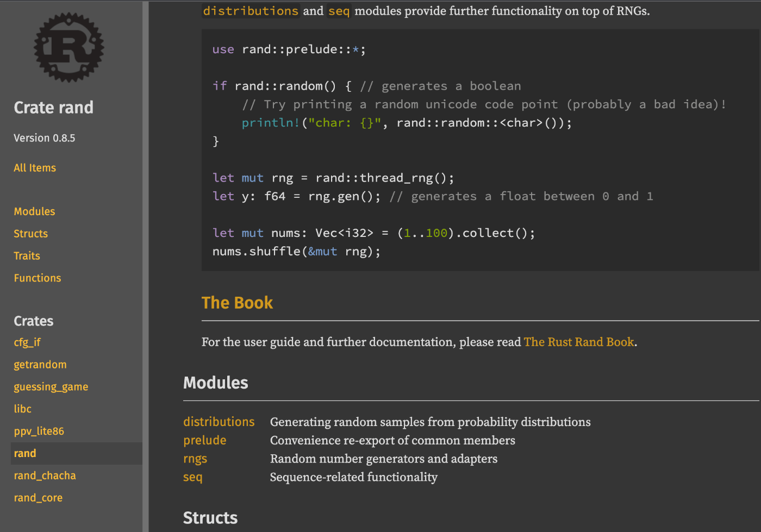Open the getrandom crate
The height and width of the screenshot is (532, 761).
coord(40,365)
